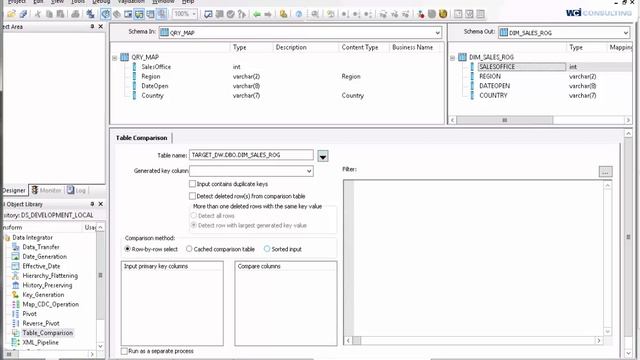This screenshot has width=640, height=360.
Task: Select Row-by-row select comparison method
Action: pyautogui.click(x=127, y=249)
